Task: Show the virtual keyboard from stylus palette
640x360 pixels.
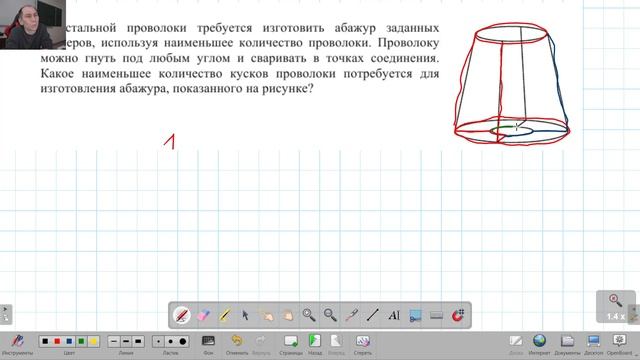Action: click(436, 315)
